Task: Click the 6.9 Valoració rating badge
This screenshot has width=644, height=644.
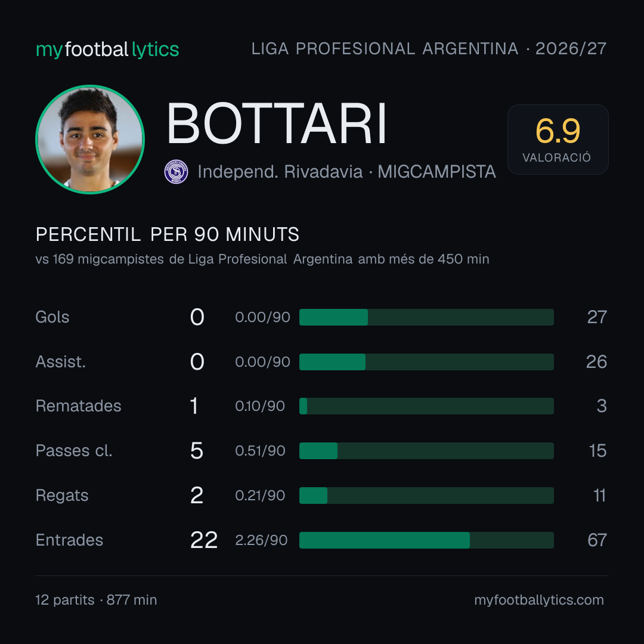Action: coord(558,139)
